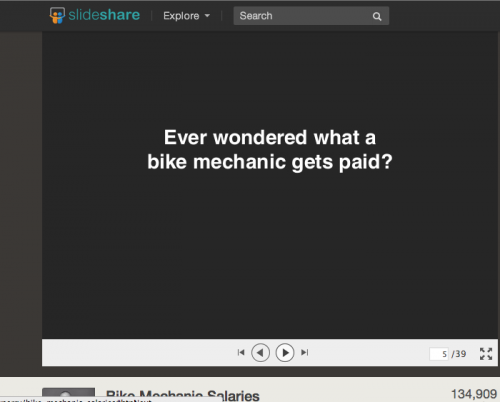Viewport: 500px width, 402px height.
Task: Click the status bar URL at the bottom
Action: (x=77, y=400)
